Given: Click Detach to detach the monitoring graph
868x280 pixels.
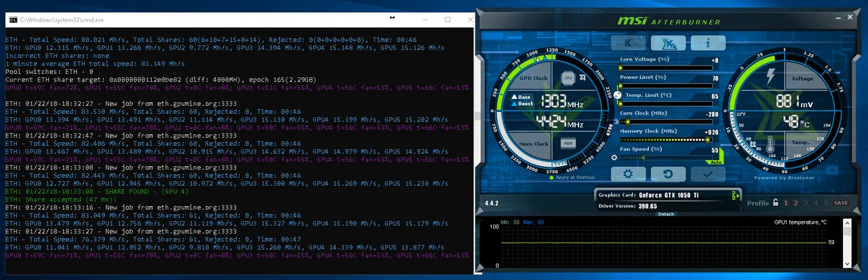Looking at the screenshot, I should point(667,214).
